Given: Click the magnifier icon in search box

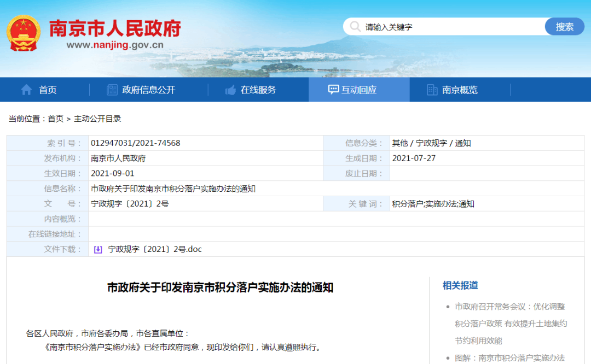Looking at the screenshot, I should coord(356,27).
